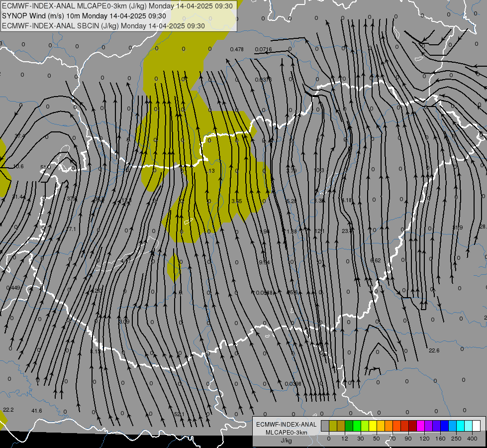487x448 pixels.
Task: Select the legend tick value 90
Action: click(408, 439)
